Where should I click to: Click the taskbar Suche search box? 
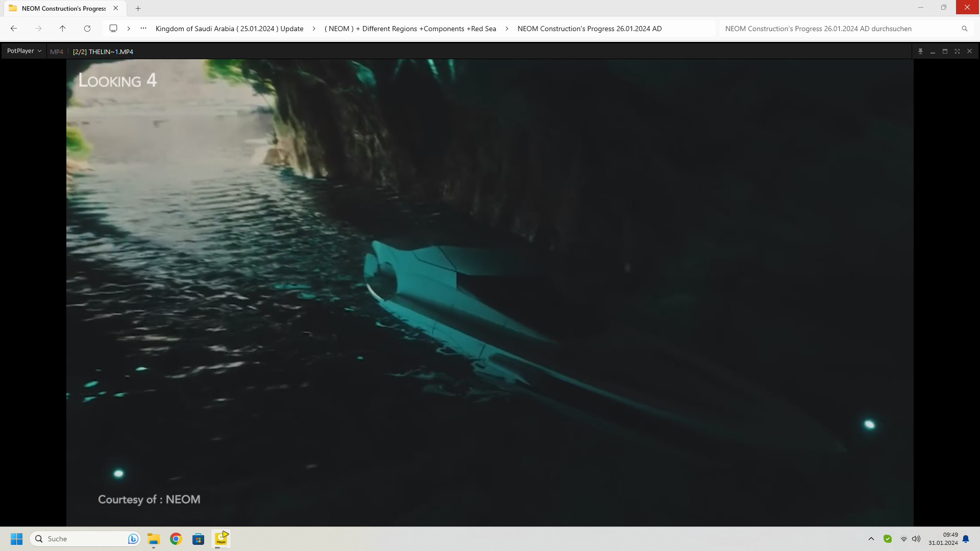tap(85, 539)
